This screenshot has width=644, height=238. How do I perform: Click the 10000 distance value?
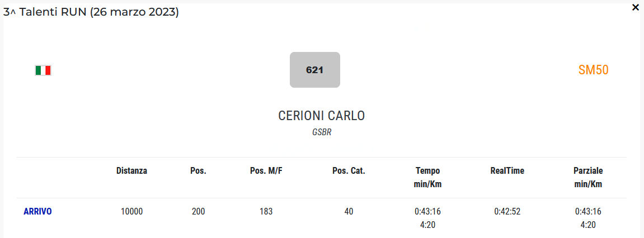click(x=131, y=212)
